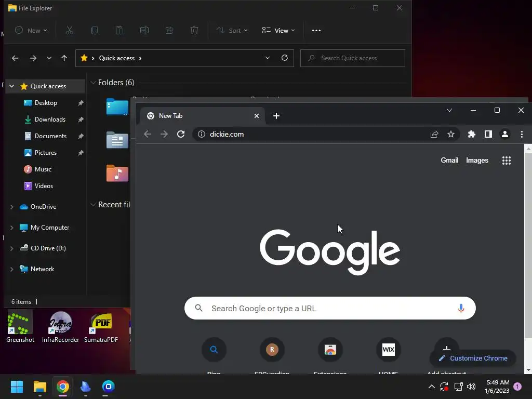Collapse the Folders (6) group

tap(93, 83)
